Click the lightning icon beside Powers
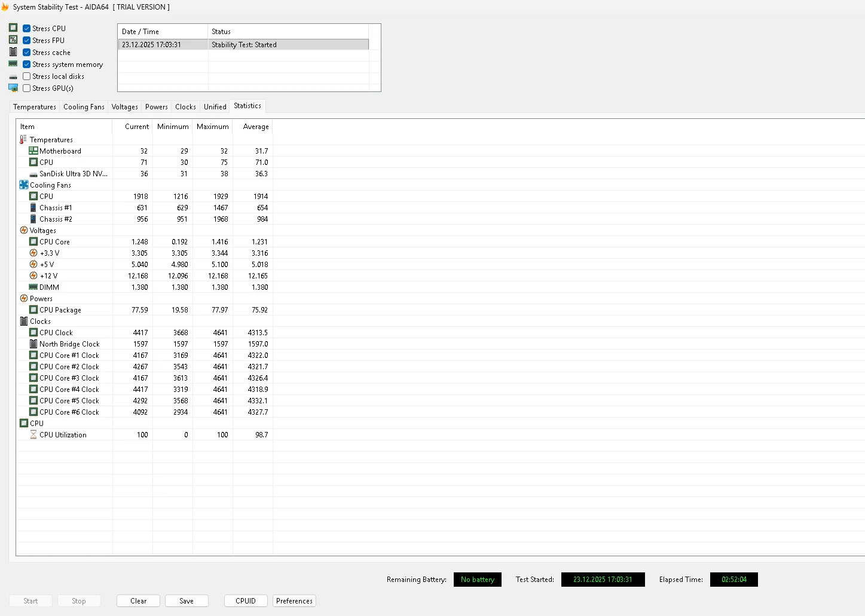The height and width of the screenshot is (616, 865). click(24, 299)
